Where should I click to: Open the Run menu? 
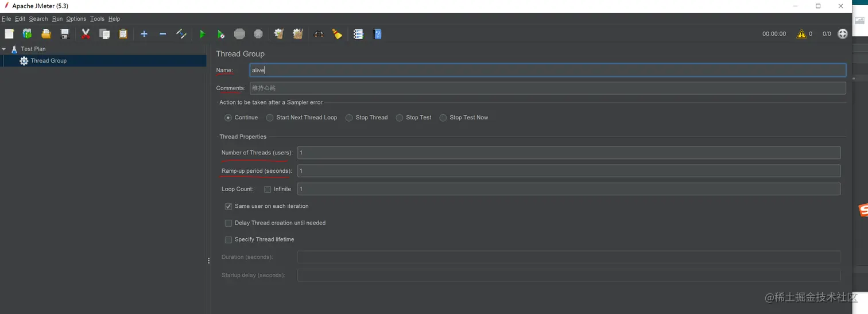point(57,19)
